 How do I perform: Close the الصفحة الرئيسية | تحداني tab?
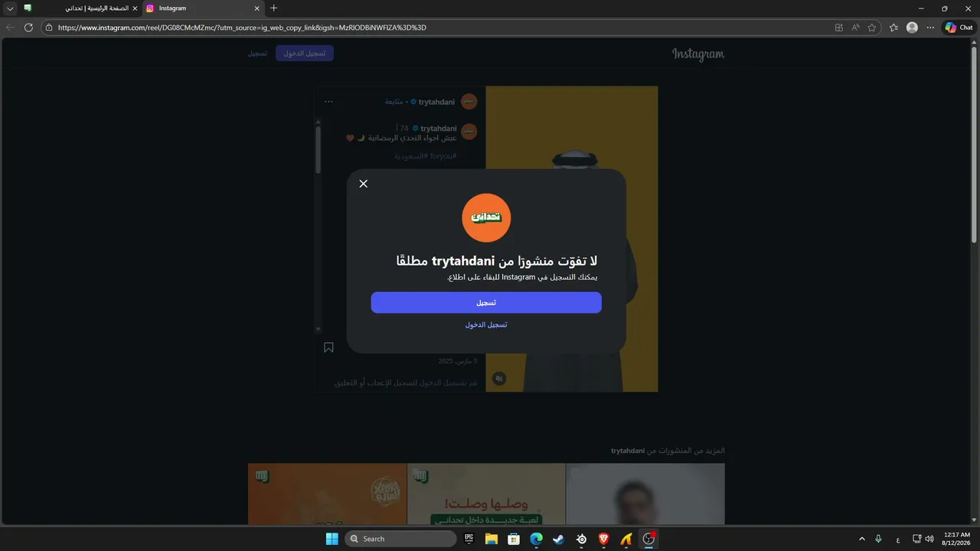(x=135, y=8)
